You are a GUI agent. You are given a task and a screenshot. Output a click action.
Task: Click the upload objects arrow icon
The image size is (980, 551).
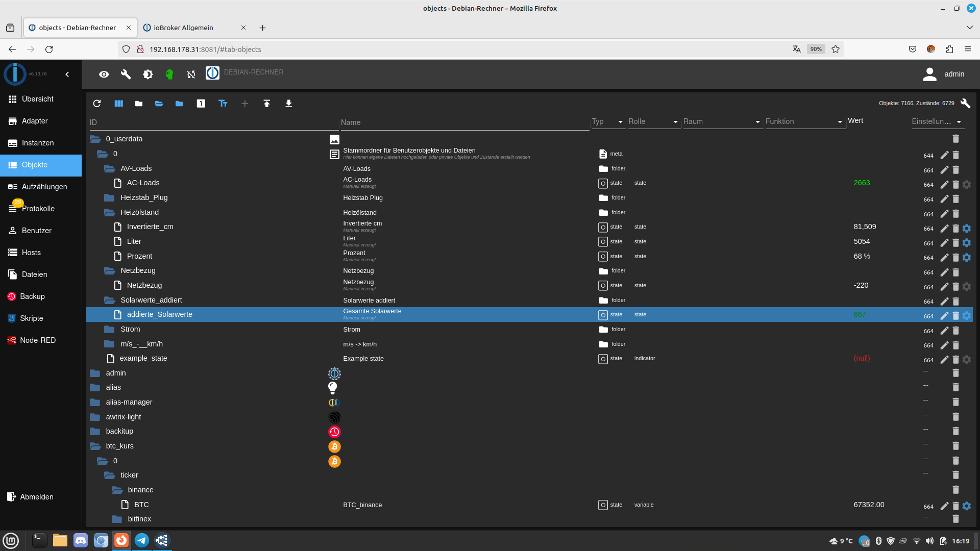(x=266, y=104)
